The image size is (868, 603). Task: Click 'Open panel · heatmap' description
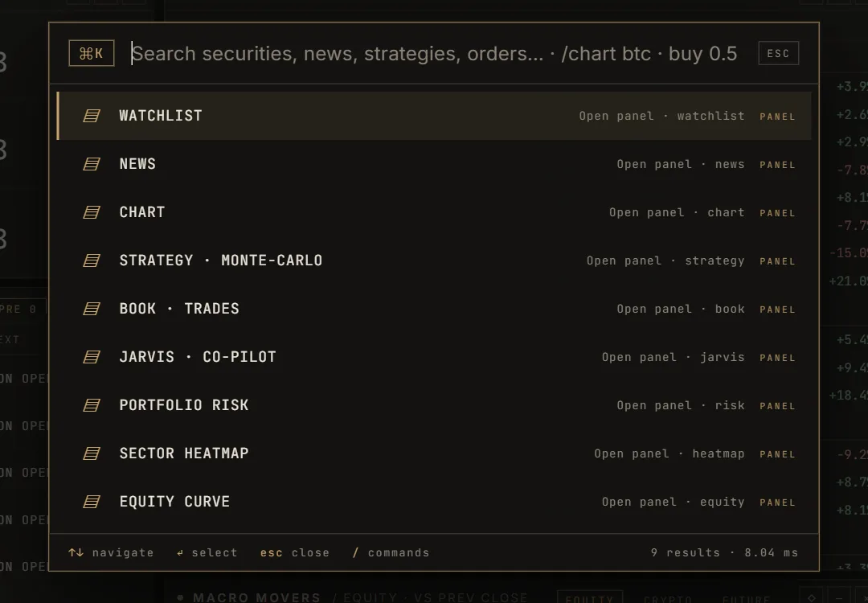point(669,454)
